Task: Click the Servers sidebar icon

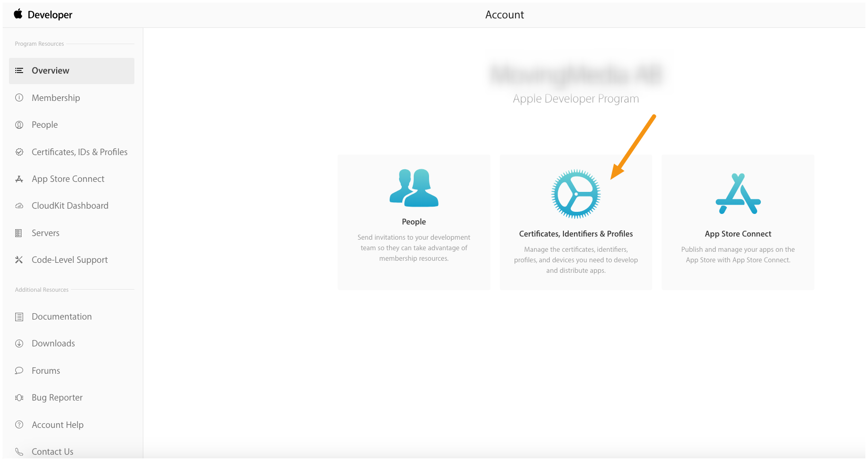Action: [19, 233]
